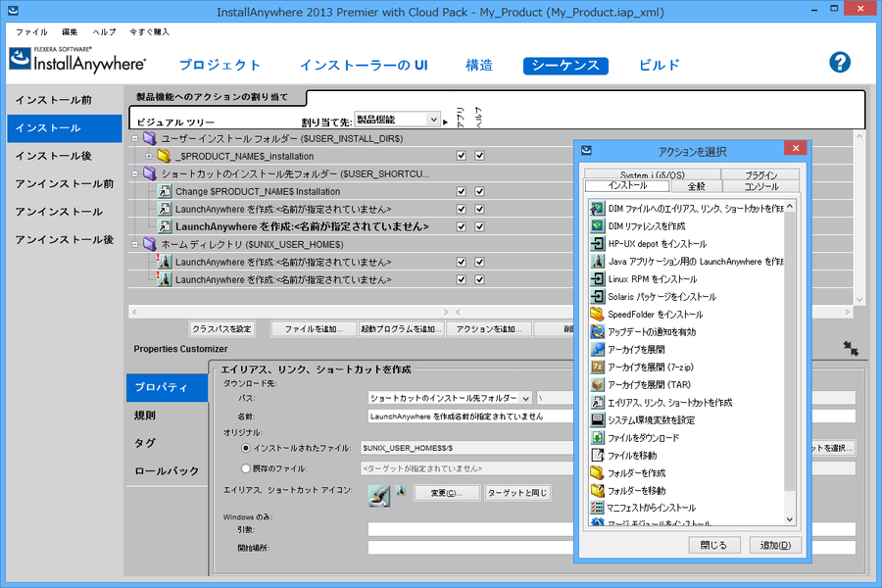Click the _$PRODUCT_NAME$_installation folder icon

pyautogui.click(x=164, y=156)
